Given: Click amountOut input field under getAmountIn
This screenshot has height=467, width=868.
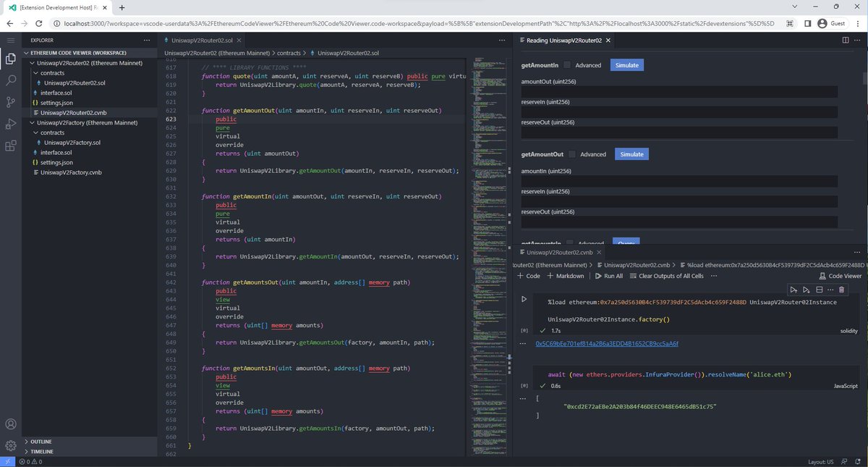Looking at the screenshot, I should (679, 92).
